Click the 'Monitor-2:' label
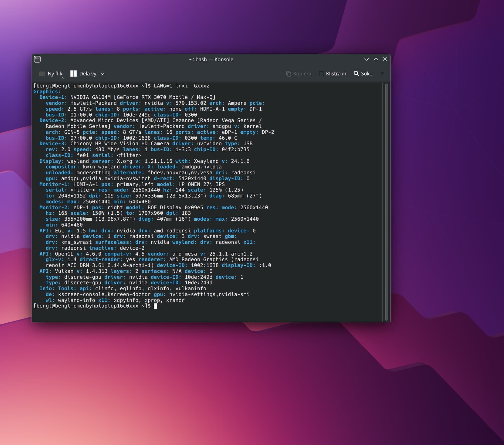The width and height of the screenshot is (504, 445). point(55,208)
